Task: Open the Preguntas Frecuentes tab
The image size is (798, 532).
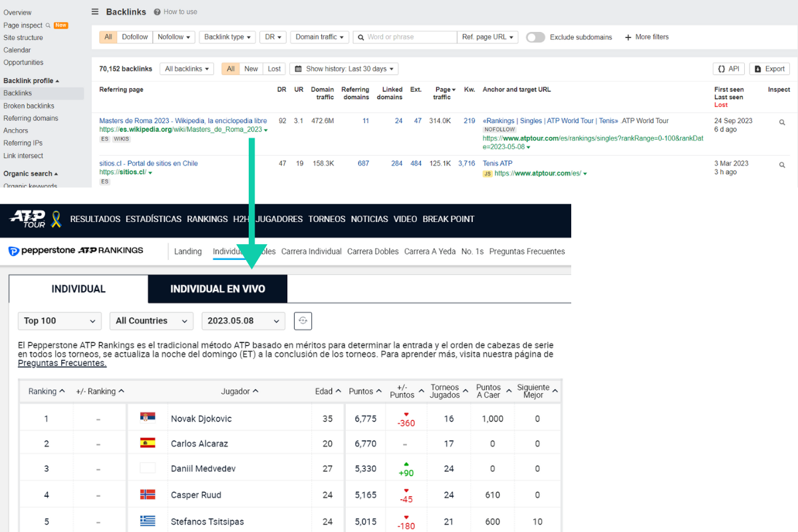Action: click(x=527, y=251)
